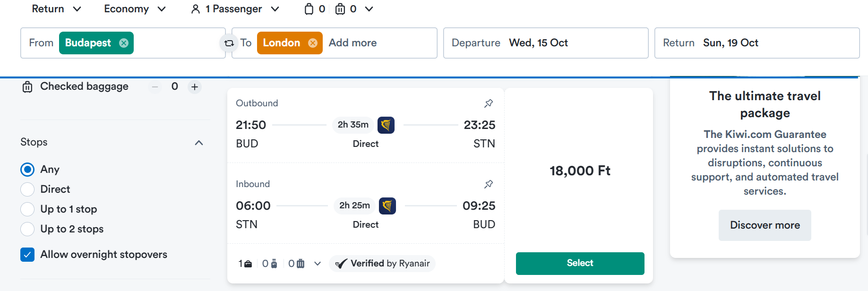The width and height of the screenshot is (868, 291).
Task: Click Discover more about Kiwi.com Guarantee
Action: pos(765,225)
